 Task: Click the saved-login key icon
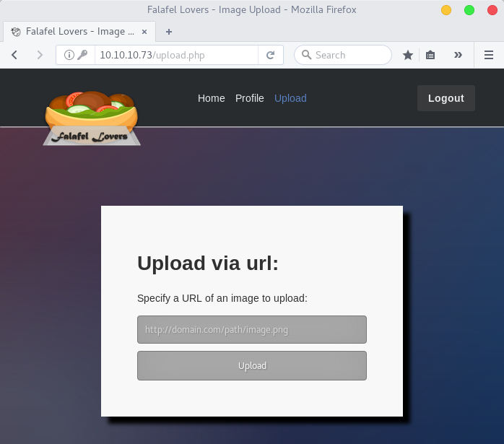tap(82, 55)
